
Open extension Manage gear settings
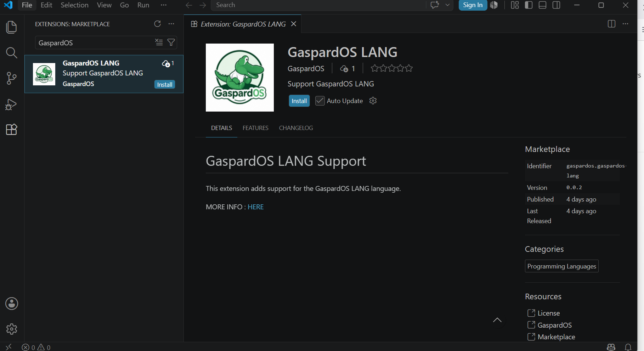click(373, 101)
